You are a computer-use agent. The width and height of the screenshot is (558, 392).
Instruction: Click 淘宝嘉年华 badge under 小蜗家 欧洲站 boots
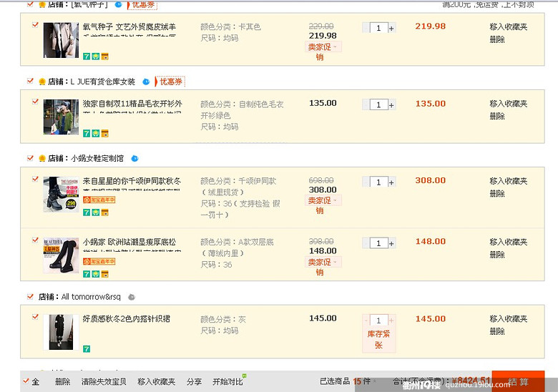pyautogui.click(x=99, y=261)
